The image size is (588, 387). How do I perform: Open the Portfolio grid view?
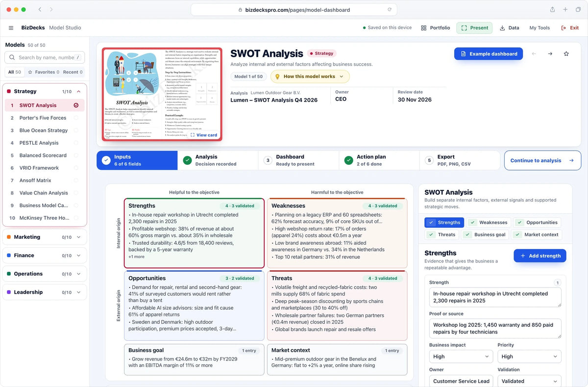436,28
